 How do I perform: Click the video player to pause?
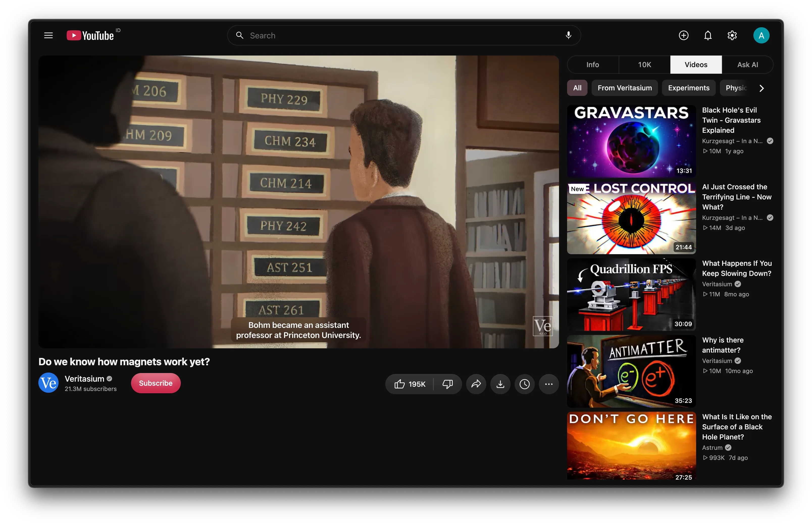[298, 202]
